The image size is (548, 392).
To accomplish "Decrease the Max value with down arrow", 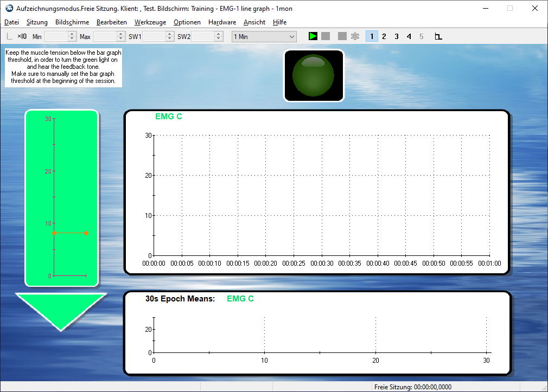I will point(121,39).
